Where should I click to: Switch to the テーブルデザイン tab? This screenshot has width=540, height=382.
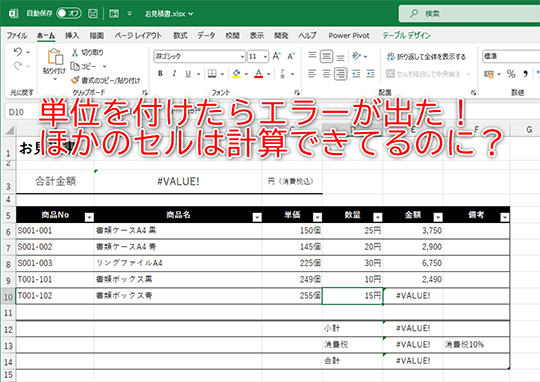[x=406, y=35]
